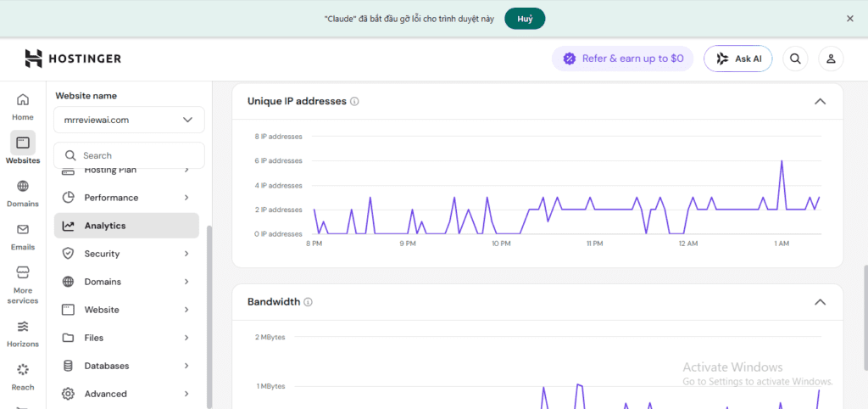Screen dimensions: 868x409
Task: Click Refer & earn up to $0
Action: (x=623, y=59)
